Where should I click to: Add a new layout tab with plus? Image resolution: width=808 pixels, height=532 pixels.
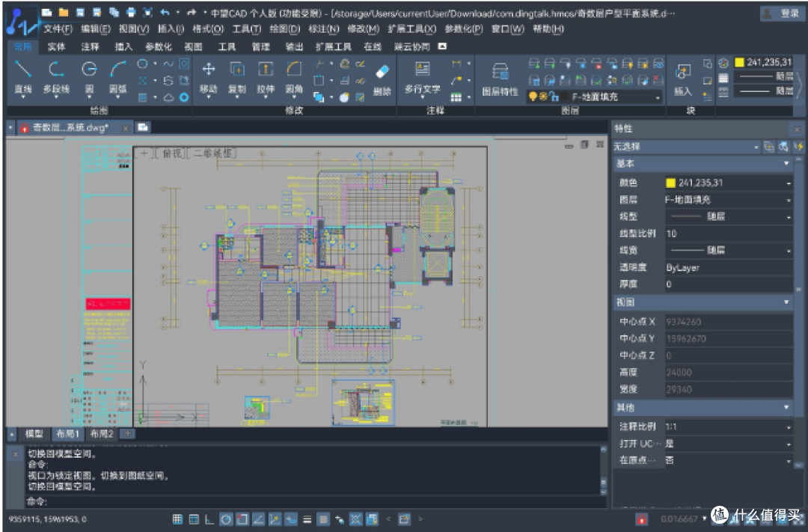click(x=128, y=433)
